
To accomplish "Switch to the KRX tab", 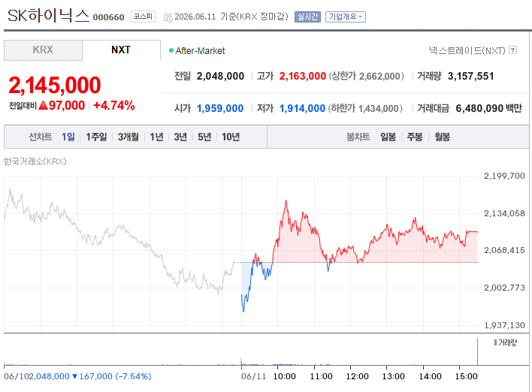I will click(x=43, y=50).
